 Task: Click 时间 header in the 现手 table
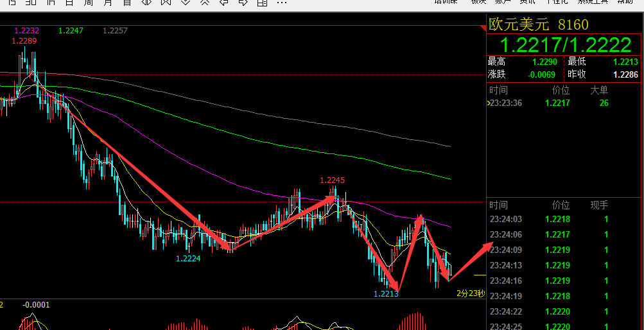tap(498, 205)
